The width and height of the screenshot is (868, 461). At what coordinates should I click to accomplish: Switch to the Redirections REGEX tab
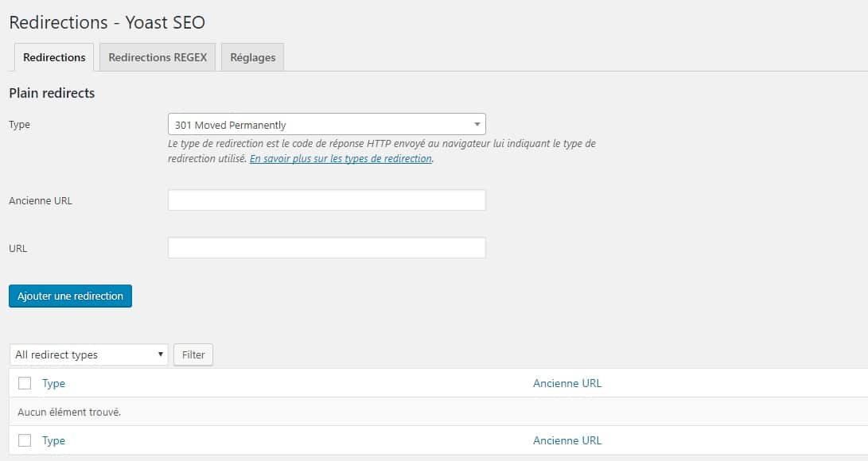[x=157, y=56]
